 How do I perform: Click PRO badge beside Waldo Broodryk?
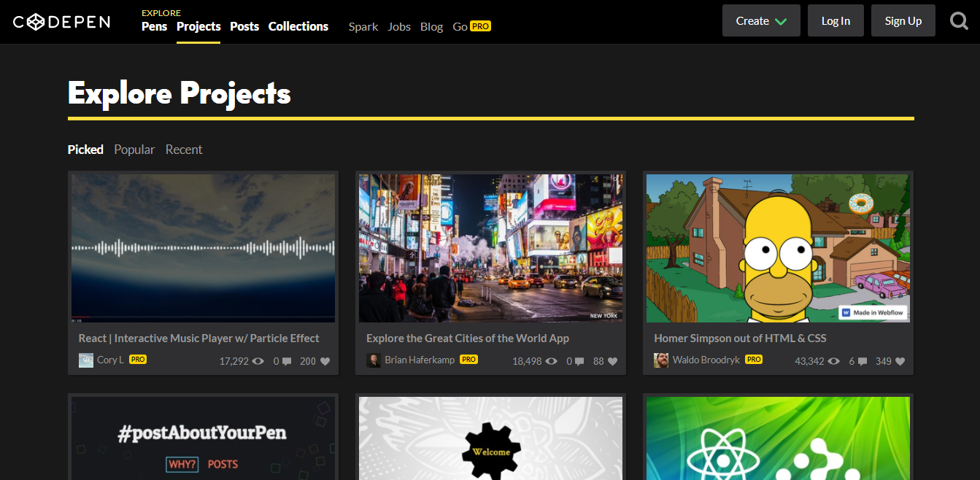[x=754, y=360]
